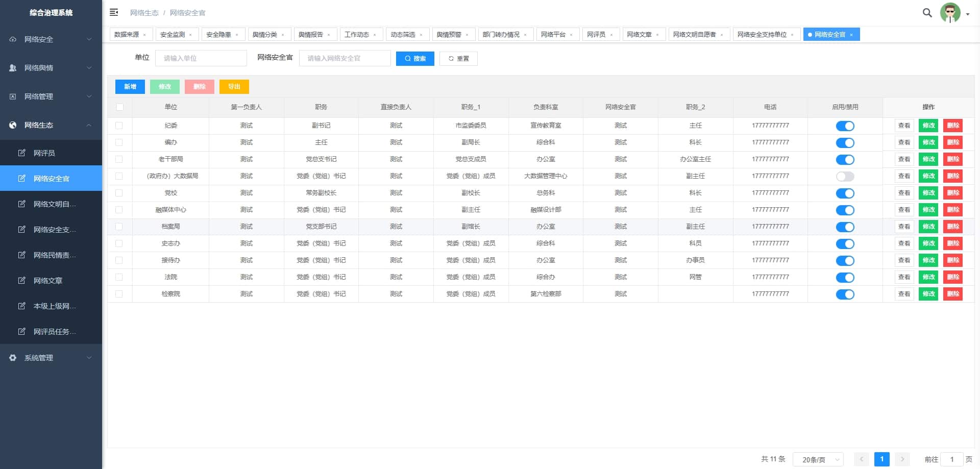Click the 网络安全 shield icon in sidebar
The image size is (980, 469).
click(x=13, y=39)
